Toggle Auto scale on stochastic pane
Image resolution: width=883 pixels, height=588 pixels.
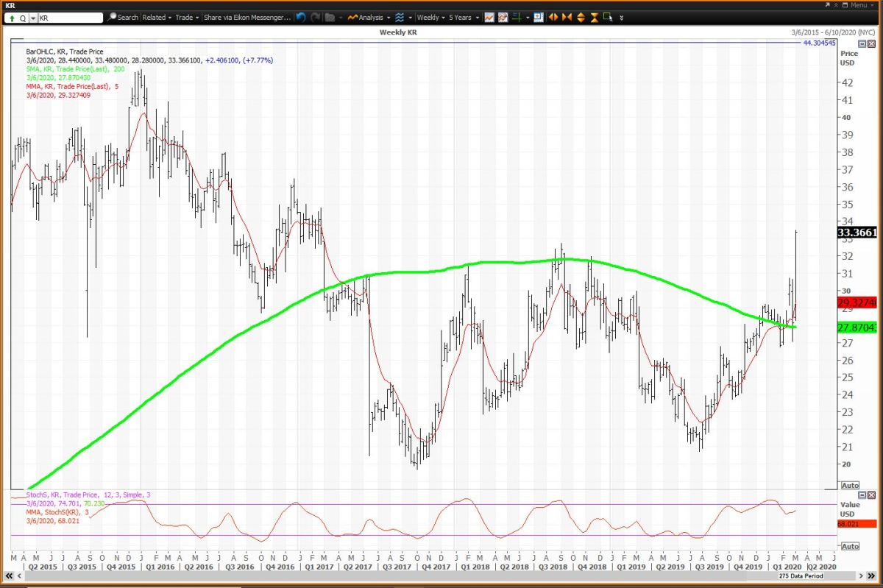coord(849,546)
